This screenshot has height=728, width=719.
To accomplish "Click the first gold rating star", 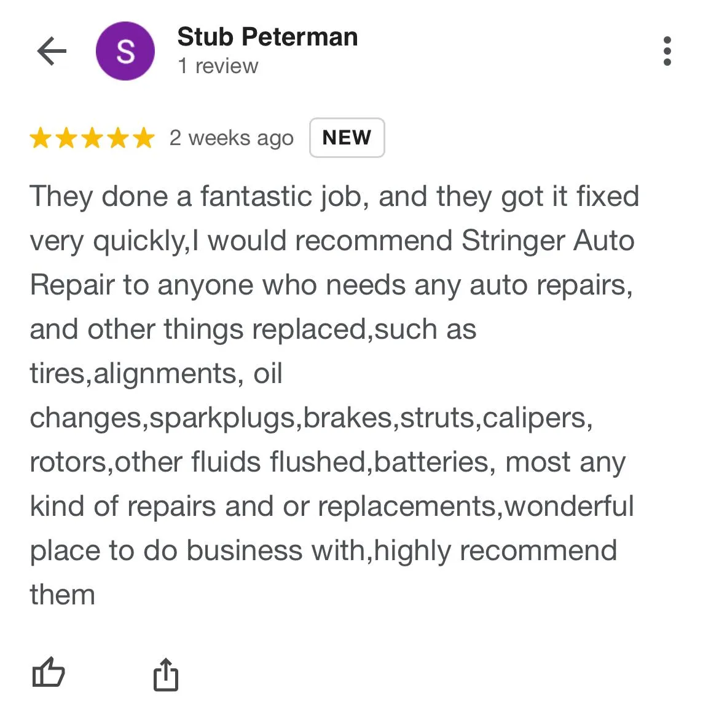I will (41, 138).
